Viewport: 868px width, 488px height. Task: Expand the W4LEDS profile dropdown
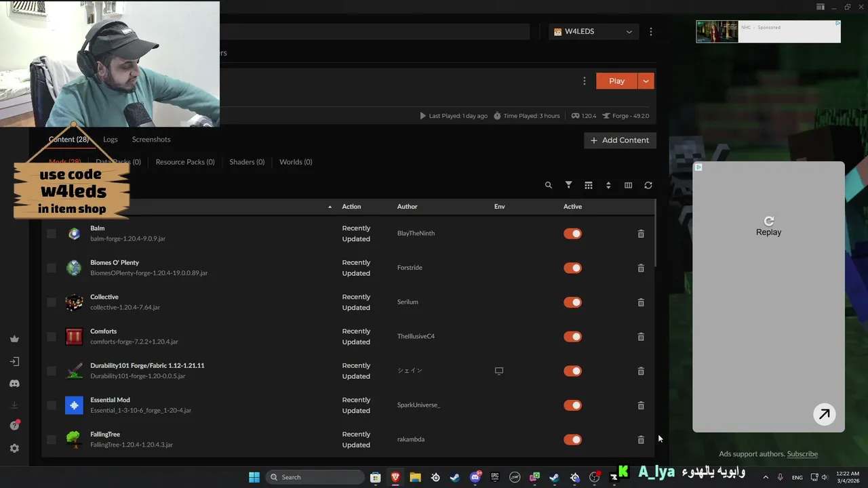(593, 32)
